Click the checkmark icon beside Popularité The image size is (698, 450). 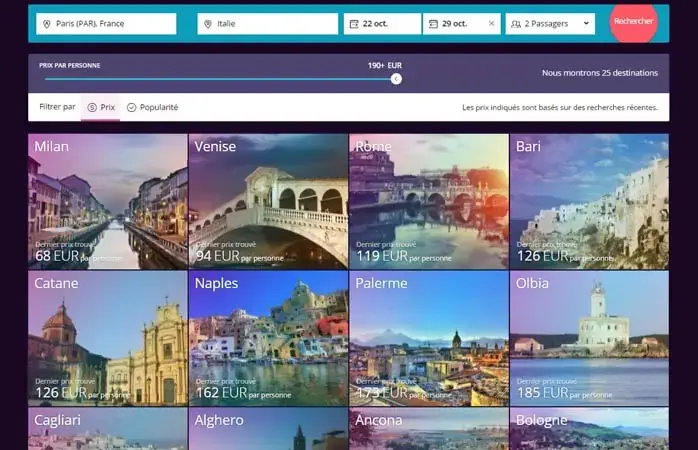131,107
